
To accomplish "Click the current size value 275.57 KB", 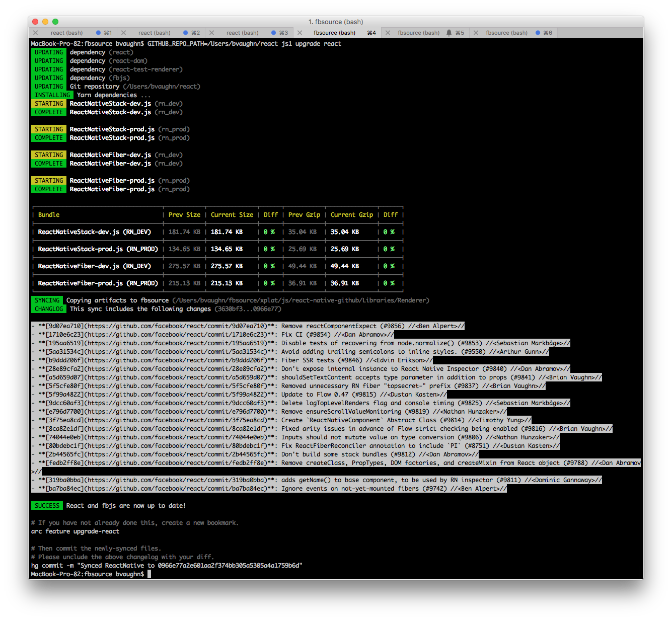I will [x=227, y=266].
